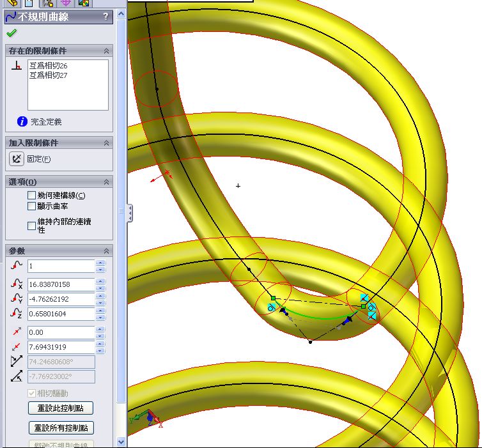The height and width of the screenshot is (448, 482).
Task: Decrease the Y coordinate value
Action: [x=100, y=303]
